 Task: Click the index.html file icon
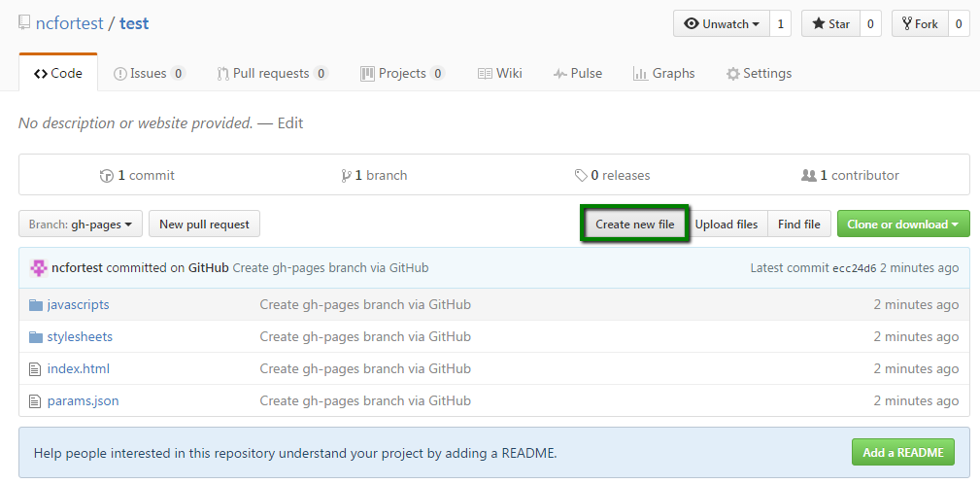(x=35, y=369)
